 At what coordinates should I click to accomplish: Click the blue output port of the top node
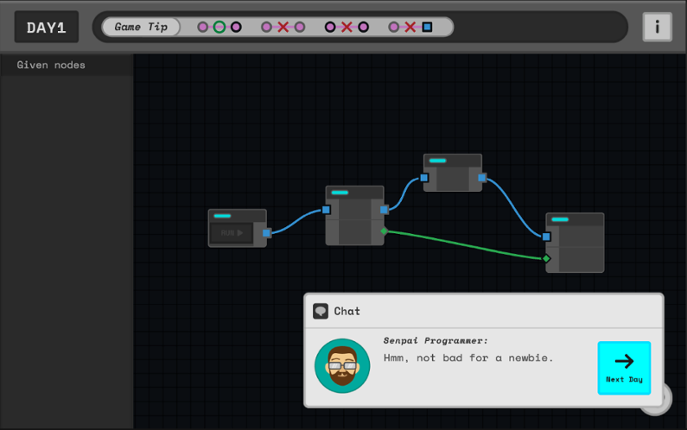pyautogui.click(x=482, y=178)
